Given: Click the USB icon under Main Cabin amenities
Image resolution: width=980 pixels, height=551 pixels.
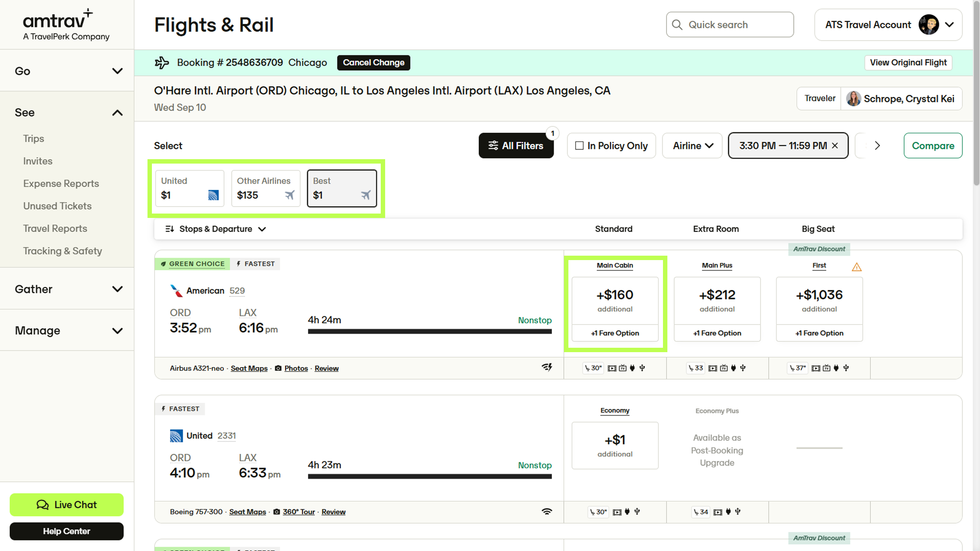Looking at the screenshot, I should click(x=642, y=368).
